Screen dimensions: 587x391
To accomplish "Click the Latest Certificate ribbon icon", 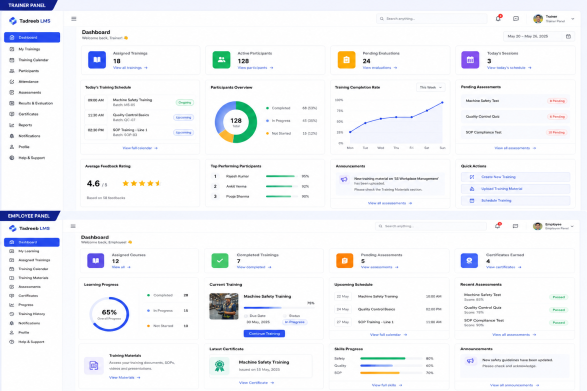I will click(219, 366).
